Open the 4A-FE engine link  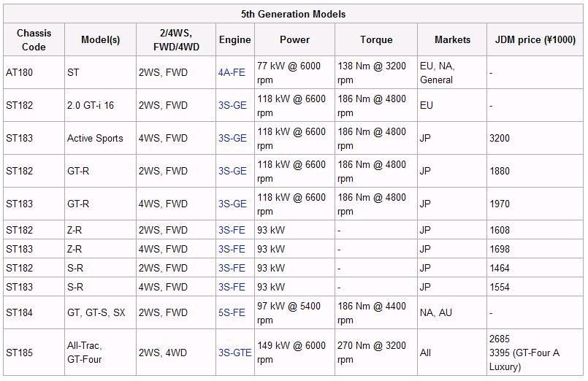232,72
